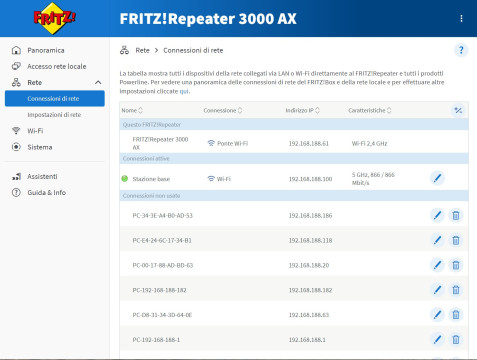Click the Stazione base device name
This screenshot has height=360, width=477.
pos(151,179)
